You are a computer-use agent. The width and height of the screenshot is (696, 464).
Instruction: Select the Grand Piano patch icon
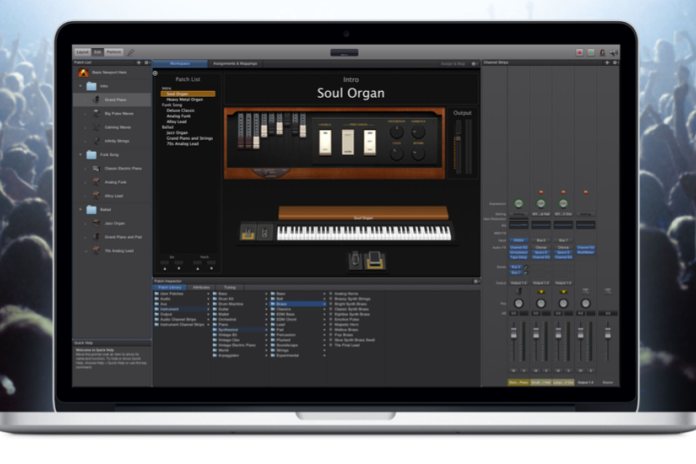tap(94, 100)
